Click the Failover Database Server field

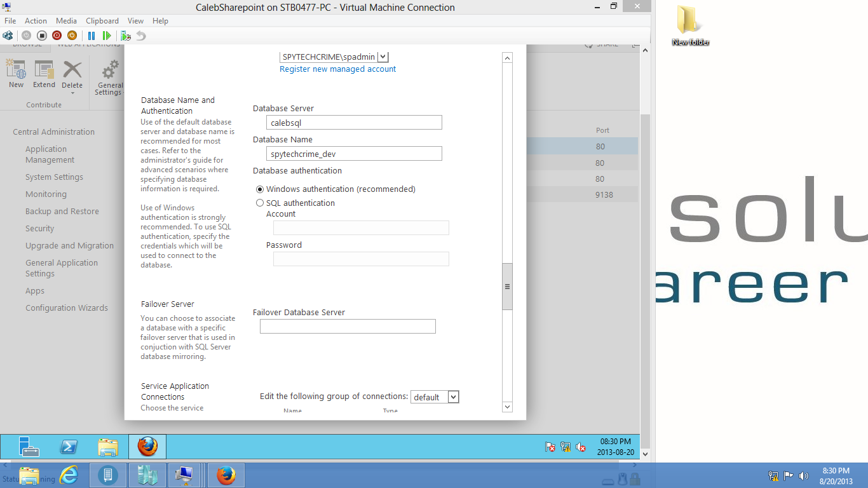point(348,326)
